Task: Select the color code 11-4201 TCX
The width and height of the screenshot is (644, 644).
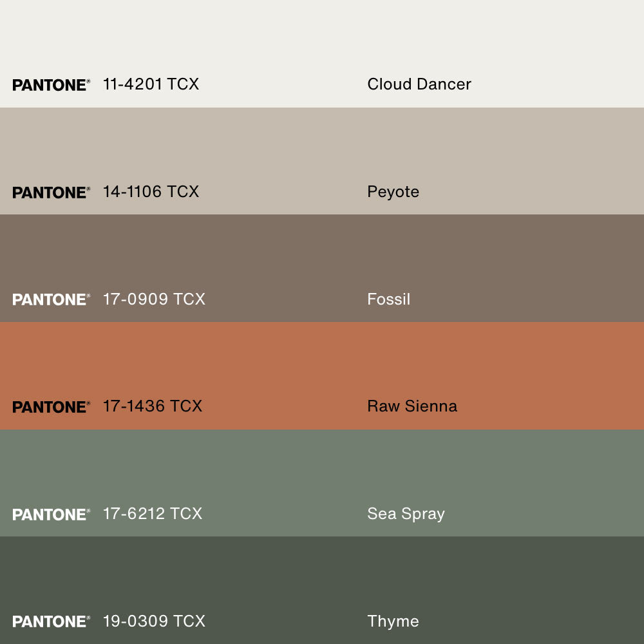Action: (x=151, y=84)
